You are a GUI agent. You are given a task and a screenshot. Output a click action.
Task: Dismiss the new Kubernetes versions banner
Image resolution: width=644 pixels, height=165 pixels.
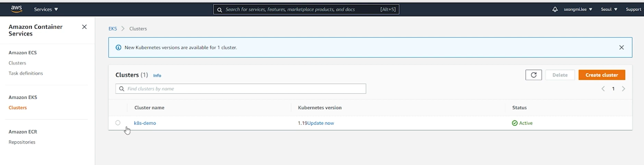[x=621, y=47]
